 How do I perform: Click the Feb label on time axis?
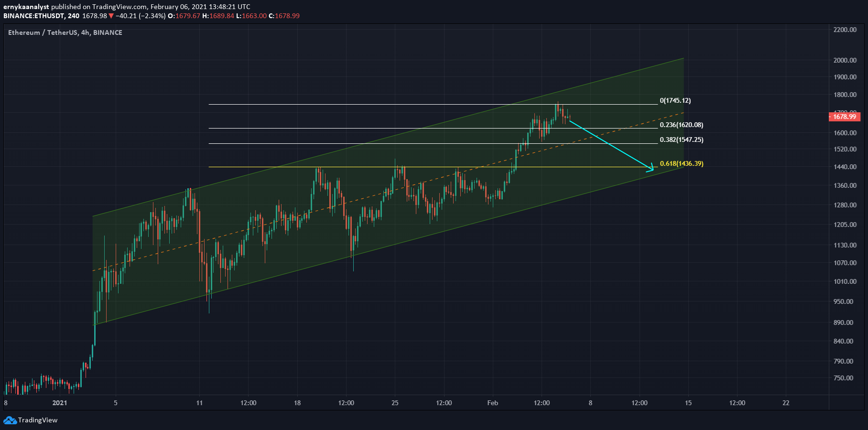click(492, 403)
